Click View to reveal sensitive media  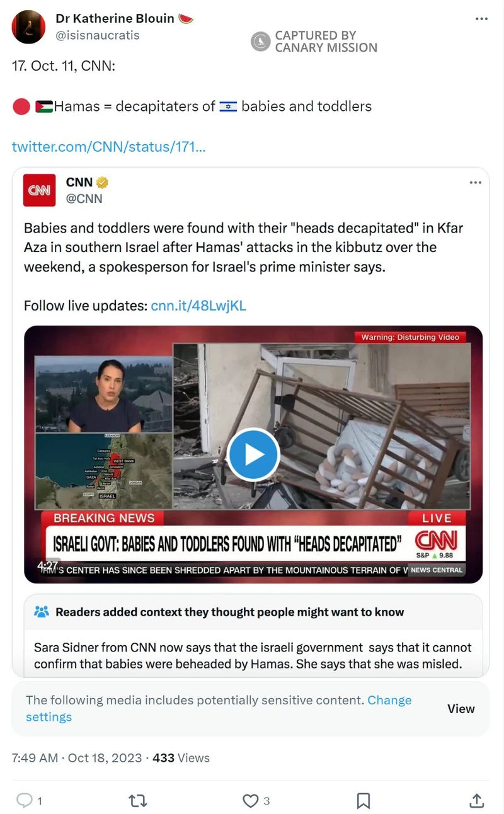[461, 709]
